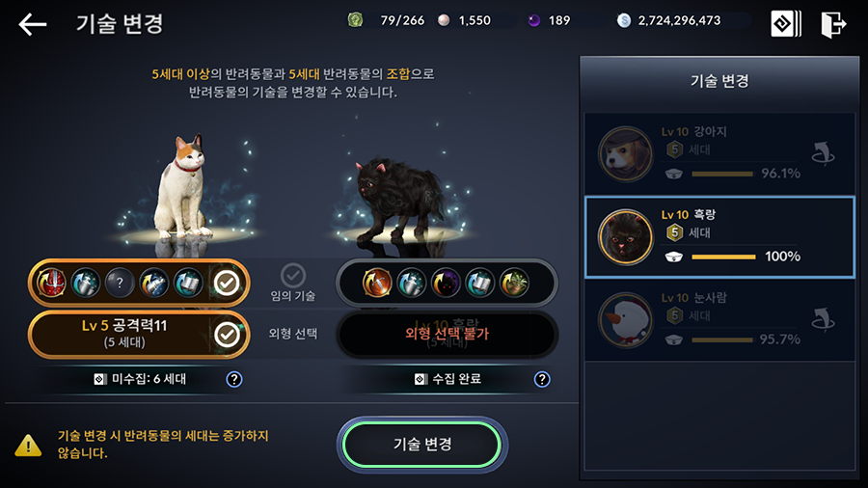Select Lv 10 강아지 in the pet list
Screen dimensions: 868x488
click(x=719, y=153)
